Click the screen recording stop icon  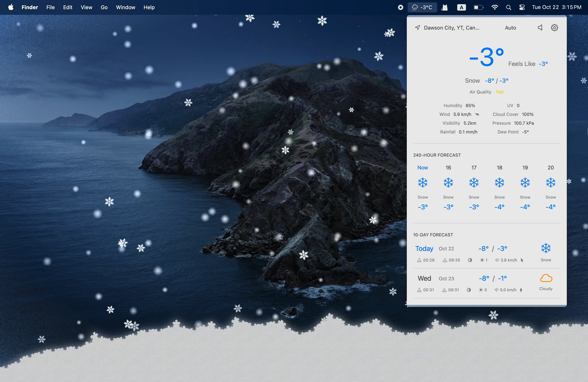pyautogui.click(x=400, y=7)
